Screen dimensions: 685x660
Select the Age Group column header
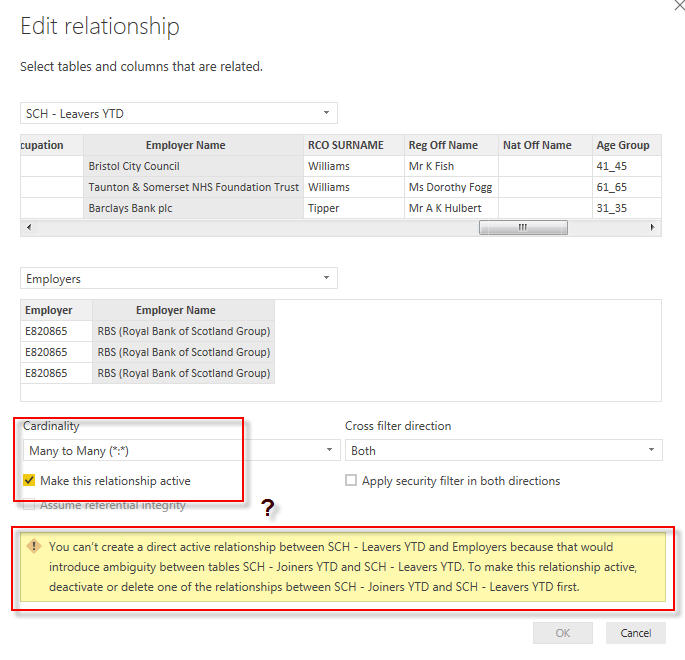click(626, 145)
